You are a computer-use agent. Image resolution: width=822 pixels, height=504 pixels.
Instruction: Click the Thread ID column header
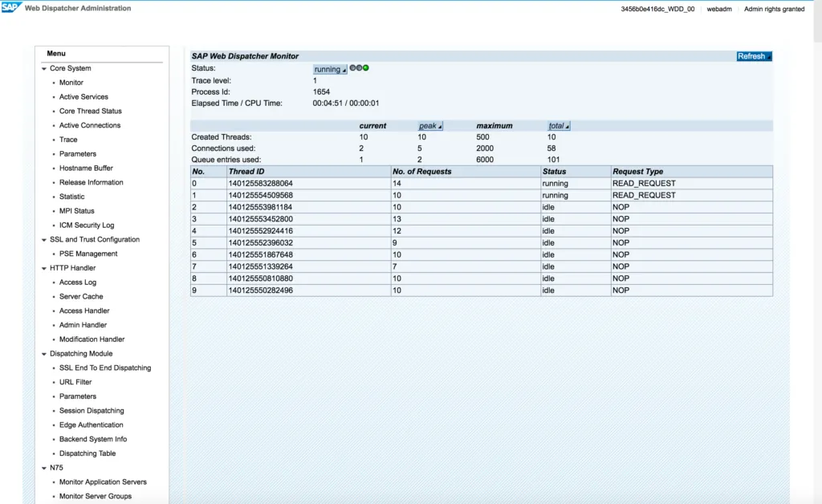click(246, 172)
